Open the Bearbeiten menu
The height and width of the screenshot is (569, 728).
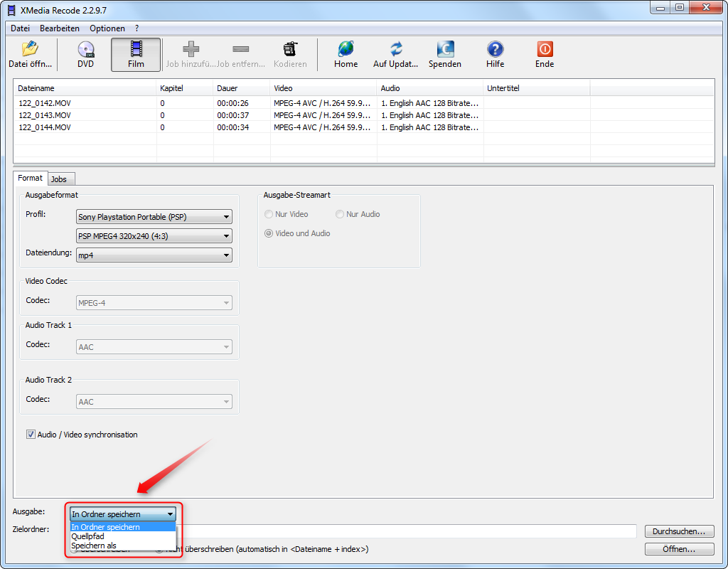click(x=60, y=28)
